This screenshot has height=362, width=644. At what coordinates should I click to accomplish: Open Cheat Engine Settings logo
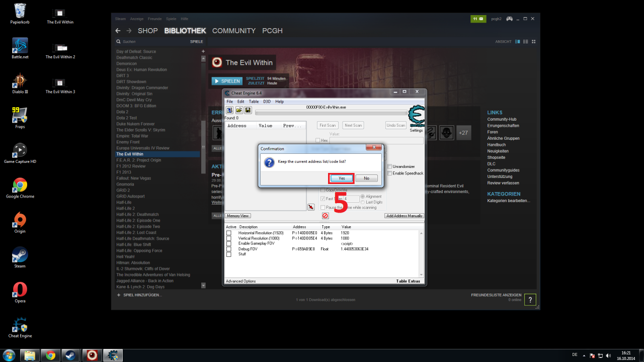417,119
